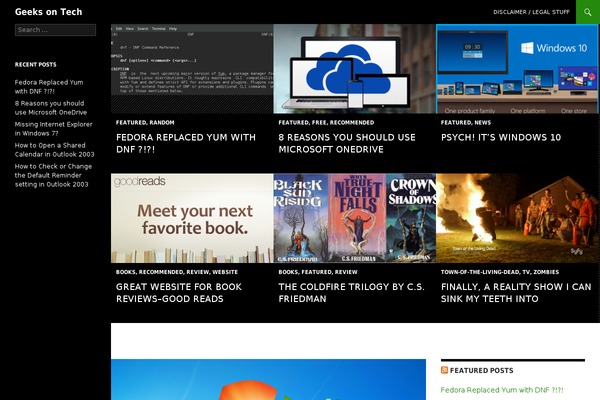Viewport: 600px width, 400px height.
Task: Open recent post Missing Internet Explorer in Windows 7
Action: coord(54,129)
